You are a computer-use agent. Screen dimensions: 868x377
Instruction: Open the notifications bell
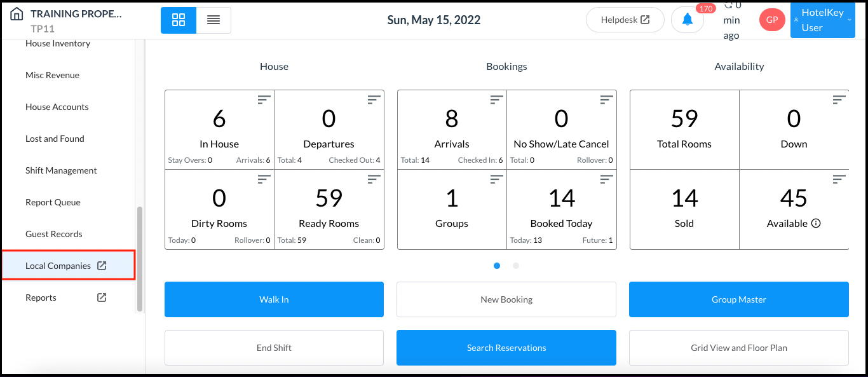[687, 19]
